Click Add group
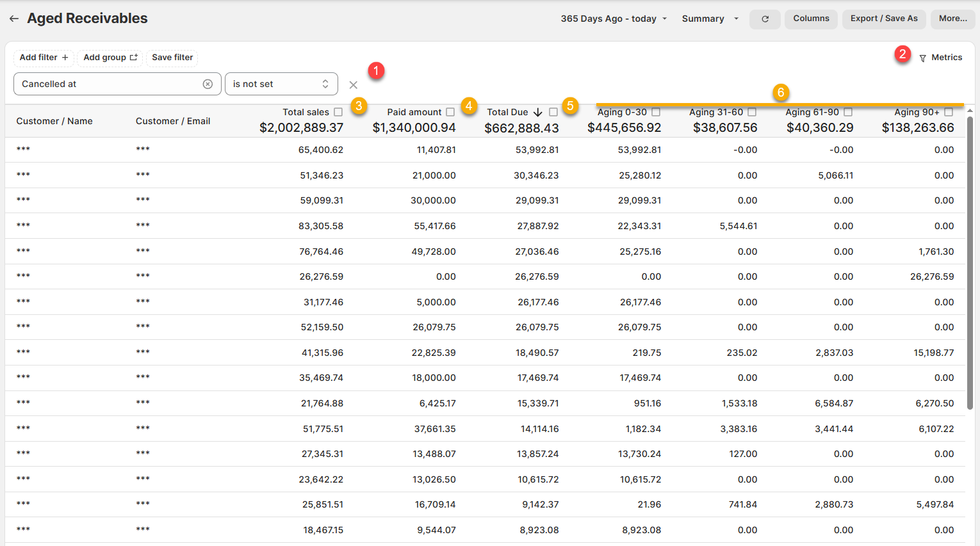980x546 pixels. (110, 58)
